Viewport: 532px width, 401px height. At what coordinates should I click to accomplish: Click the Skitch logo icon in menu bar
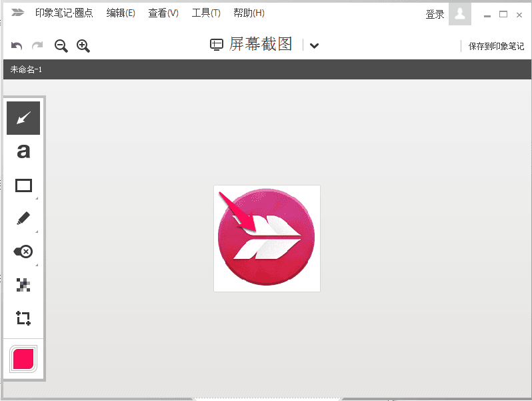17,13
